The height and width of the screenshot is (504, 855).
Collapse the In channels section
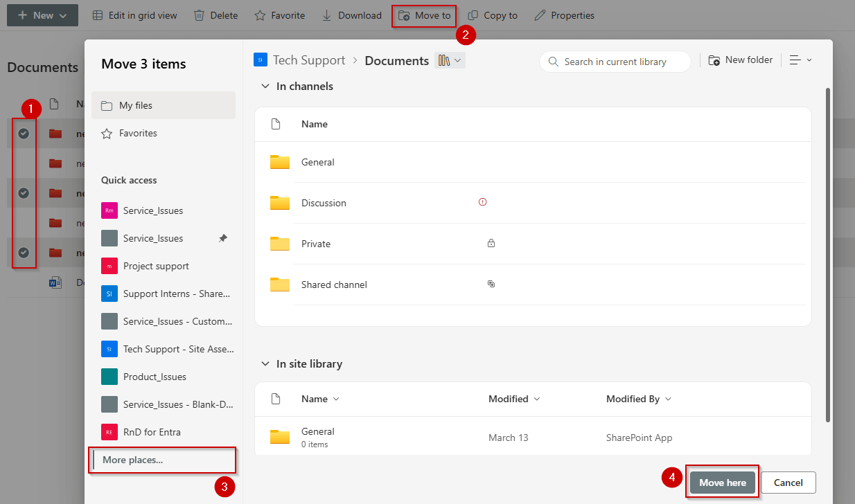coord(265,87)
